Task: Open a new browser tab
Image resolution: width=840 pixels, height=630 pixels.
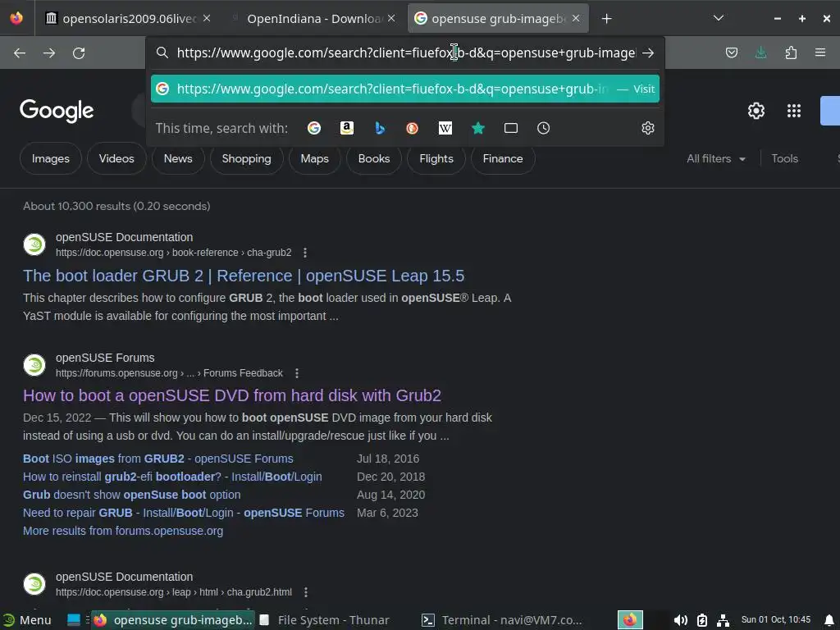Action: [606, 19]
